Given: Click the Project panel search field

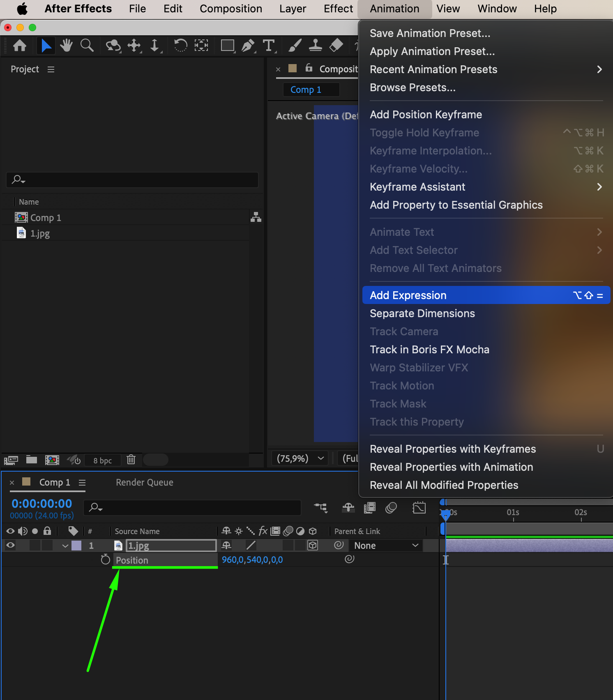Looking at the screenshot, I should tap(132, 180).
